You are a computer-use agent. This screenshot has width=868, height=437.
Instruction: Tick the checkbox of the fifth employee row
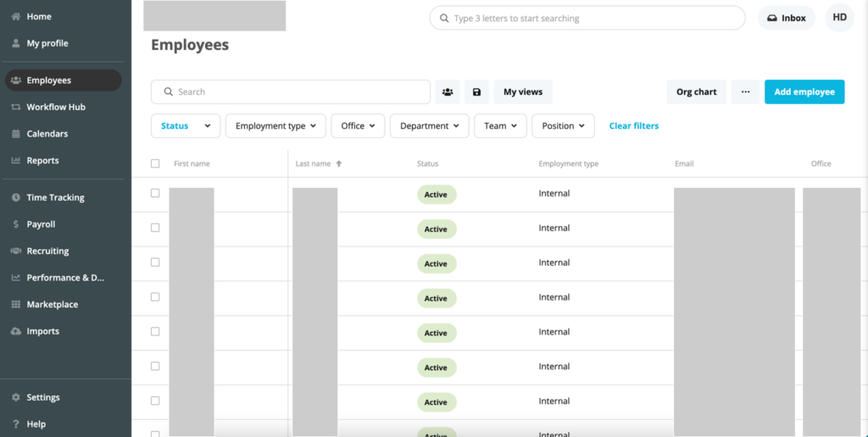(155, 331)
